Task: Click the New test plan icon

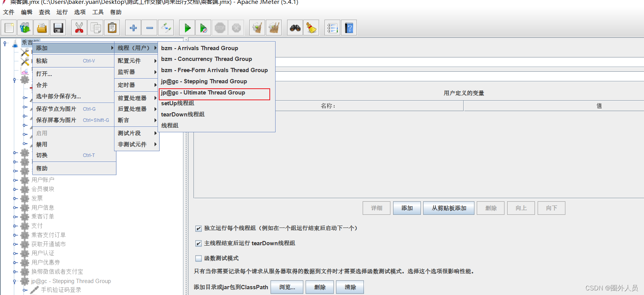Action: 9,28
